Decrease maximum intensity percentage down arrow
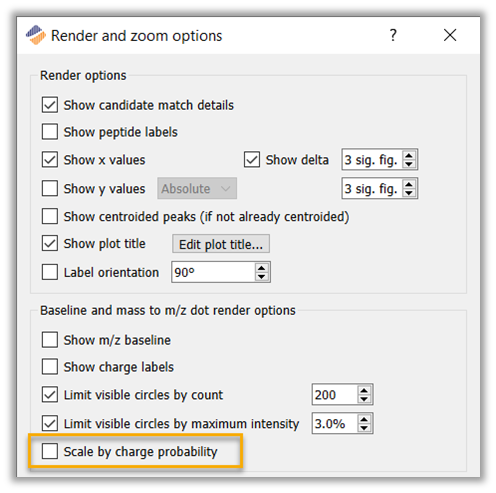 (x=364, y=428)
